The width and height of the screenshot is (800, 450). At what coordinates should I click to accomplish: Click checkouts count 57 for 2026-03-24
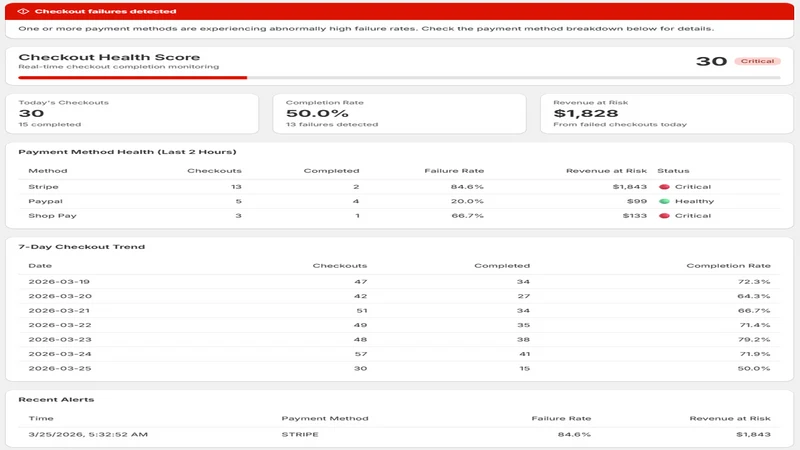(x=361, y=354)
